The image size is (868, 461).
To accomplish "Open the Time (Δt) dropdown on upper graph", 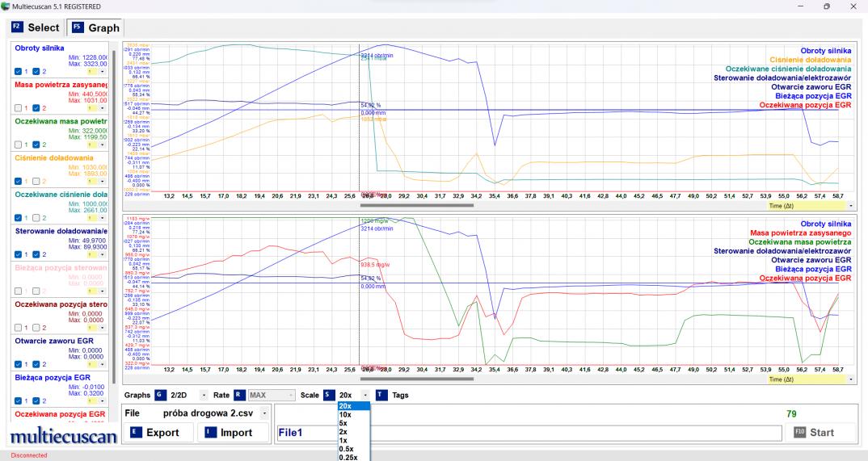I will pyautogui.click(x=851, y=206).
